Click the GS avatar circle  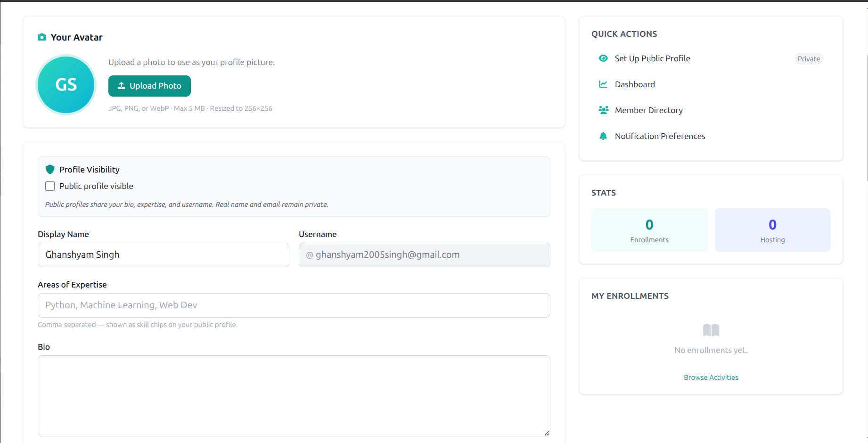(66, 85)
